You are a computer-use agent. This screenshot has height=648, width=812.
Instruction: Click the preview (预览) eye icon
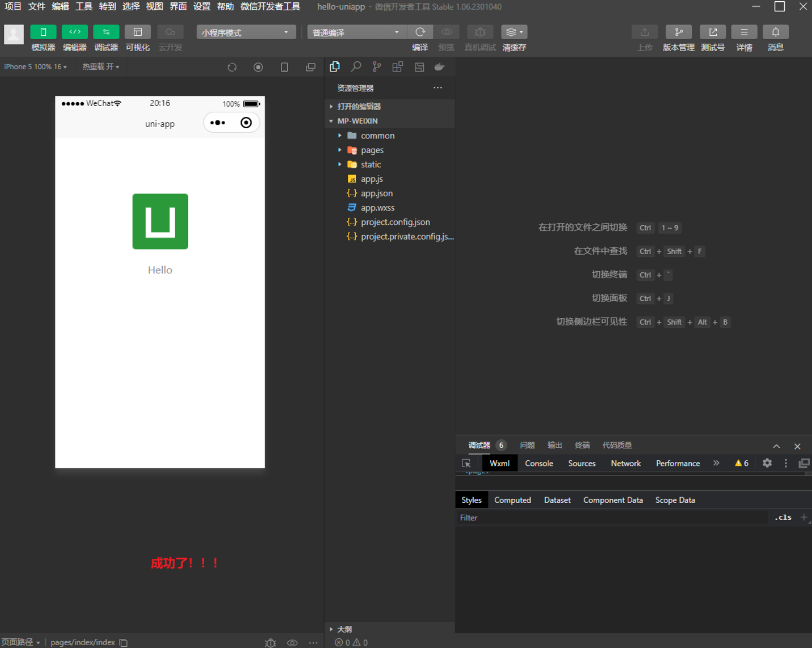pos(447,32)
